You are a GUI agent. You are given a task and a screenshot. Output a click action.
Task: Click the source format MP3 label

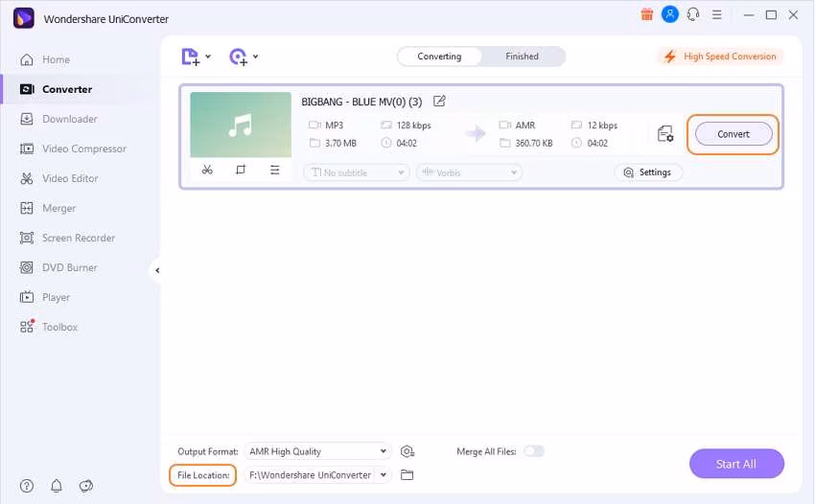coord(334,126)
